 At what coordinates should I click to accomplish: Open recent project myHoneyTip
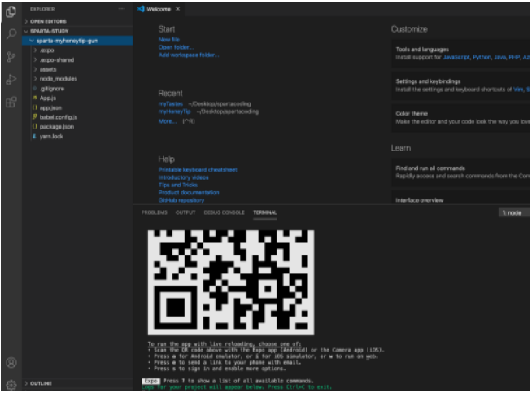coord(174,111)
